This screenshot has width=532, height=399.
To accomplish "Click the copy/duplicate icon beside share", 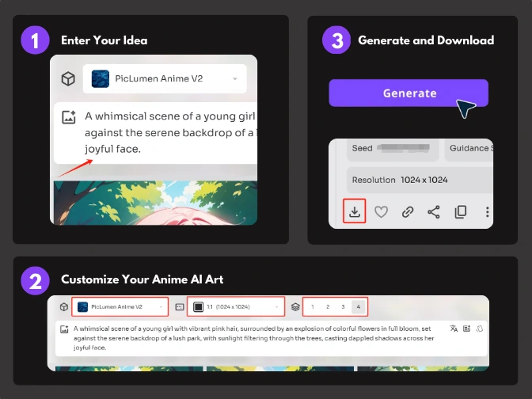I will [460, 211].
